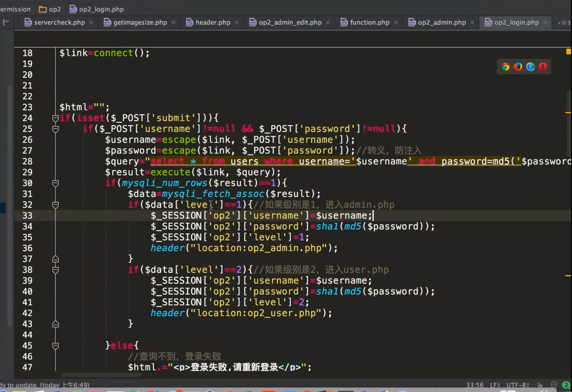Click the top yellow warning stripe marker

[568, 51]
